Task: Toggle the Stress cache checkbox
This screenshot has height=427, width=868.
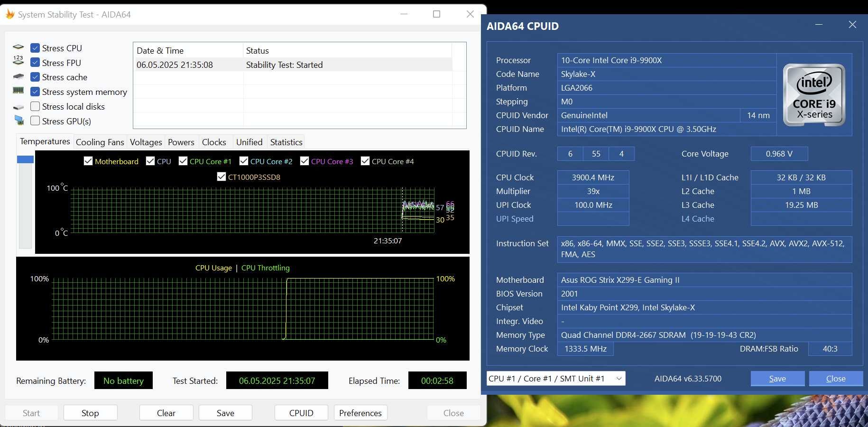Action: [35, 77]
